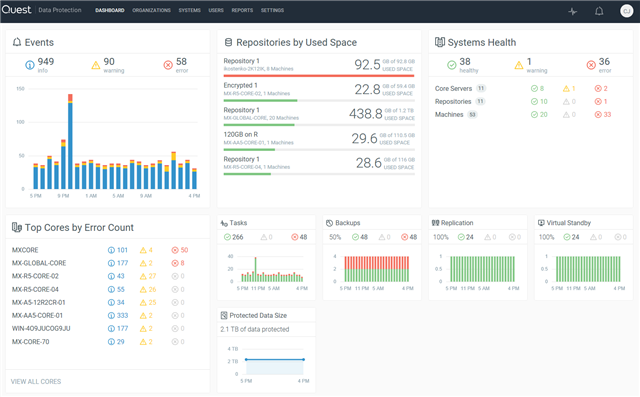Image resolution: width=640 pixels, height=397 pixels.
Task: Click the Repository 1 red usage bar
Action: tap(319, 75)
